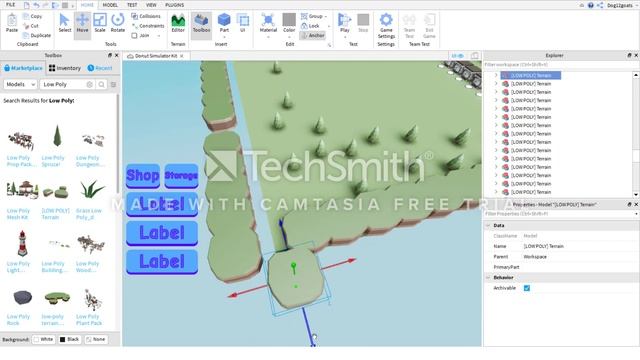Switch to the TEST ribbon tab
This screenshot has height=360, width=640.
click(132, 5)
